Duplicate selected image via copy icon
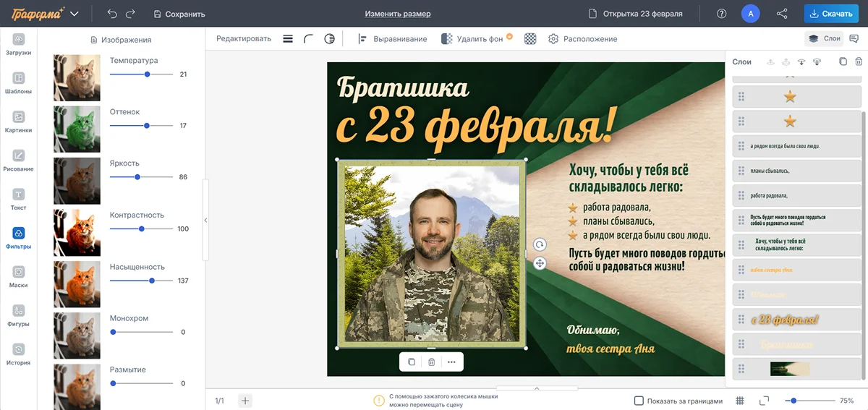 coord(412,362)
